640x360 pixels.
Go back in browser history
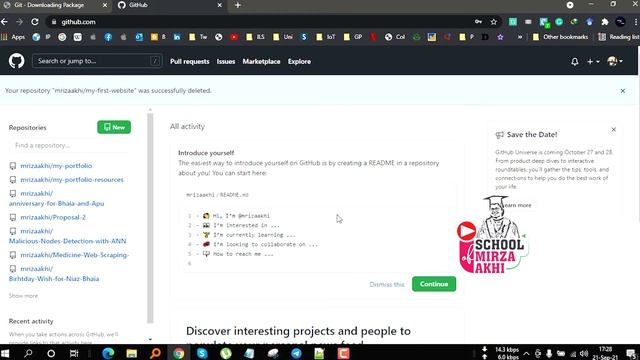pos(4,22)
